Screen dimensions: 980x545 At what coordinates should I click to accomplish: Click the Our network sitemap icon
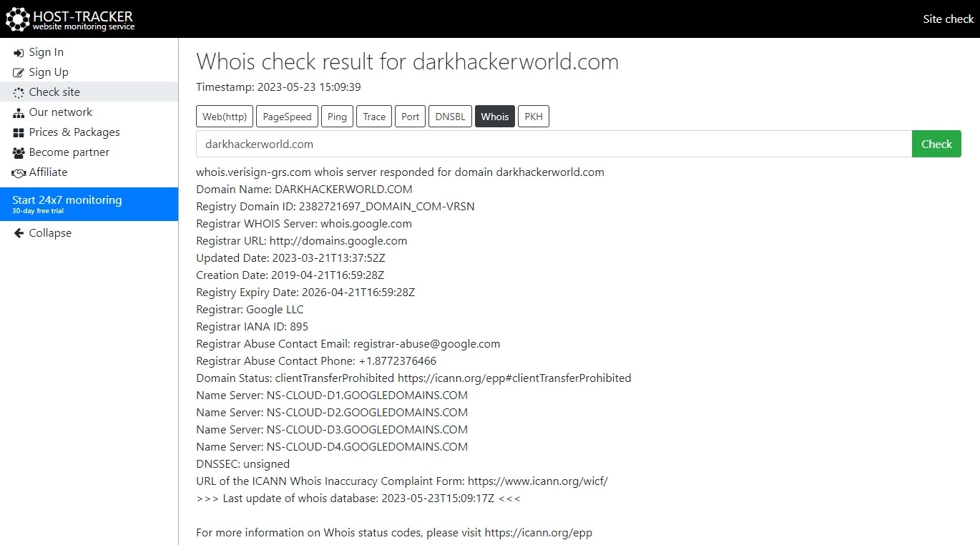tap(19, 113)
